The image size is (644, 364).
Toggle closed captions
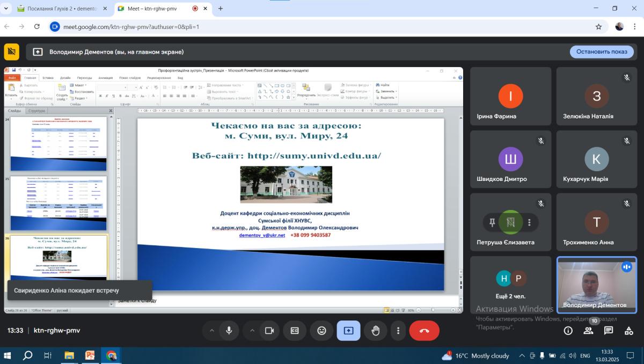295,331
